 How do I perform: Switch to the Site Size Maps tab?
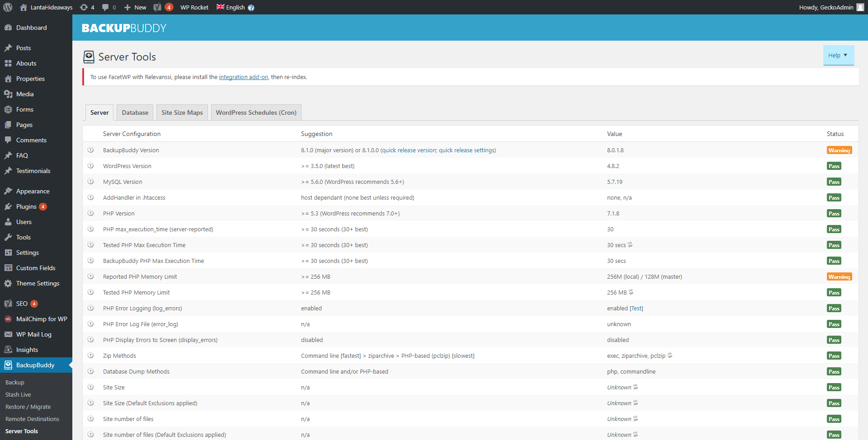click(x=182, y=112)
